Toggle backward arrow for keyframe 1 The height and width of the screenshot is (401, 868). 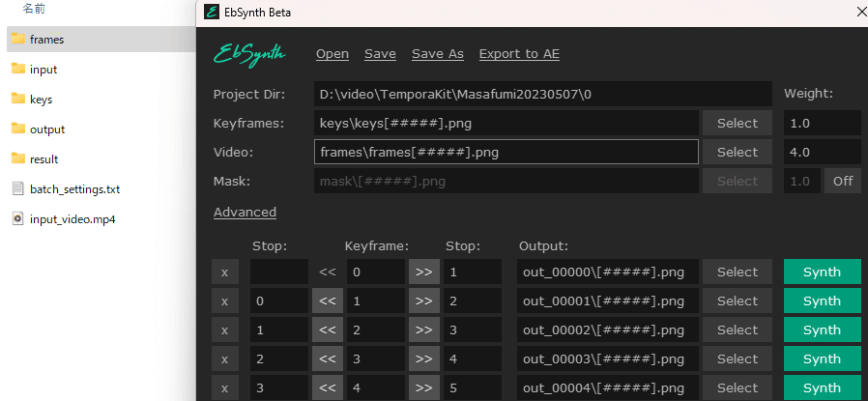pos(328,301)
